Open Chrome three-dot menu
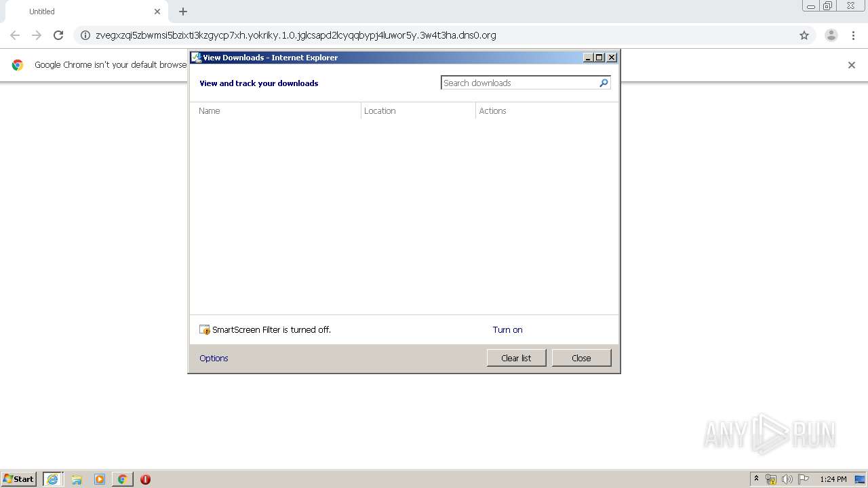The width and height of the screenshot is (868, 488). (853, 35)
